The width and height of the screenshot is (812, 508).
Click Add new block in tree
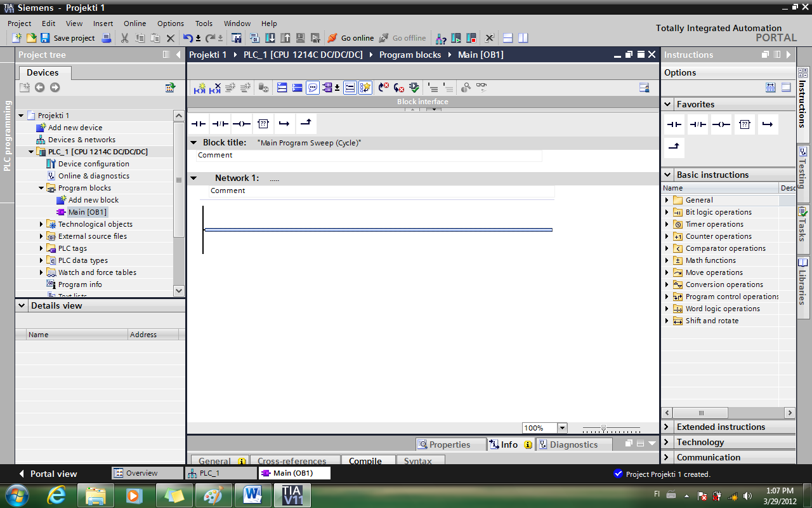(93, 200)
